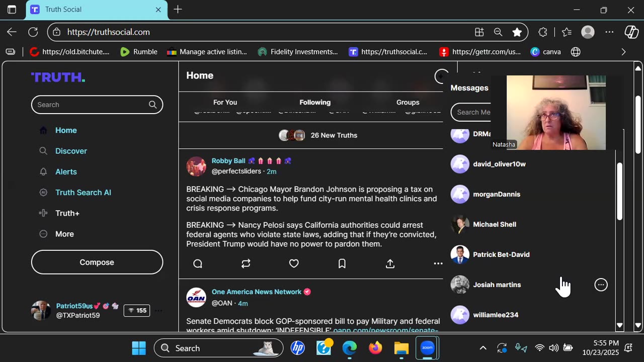Click the TRUTH logo
This screenshot has width=644, height=362.
point(58,77)
